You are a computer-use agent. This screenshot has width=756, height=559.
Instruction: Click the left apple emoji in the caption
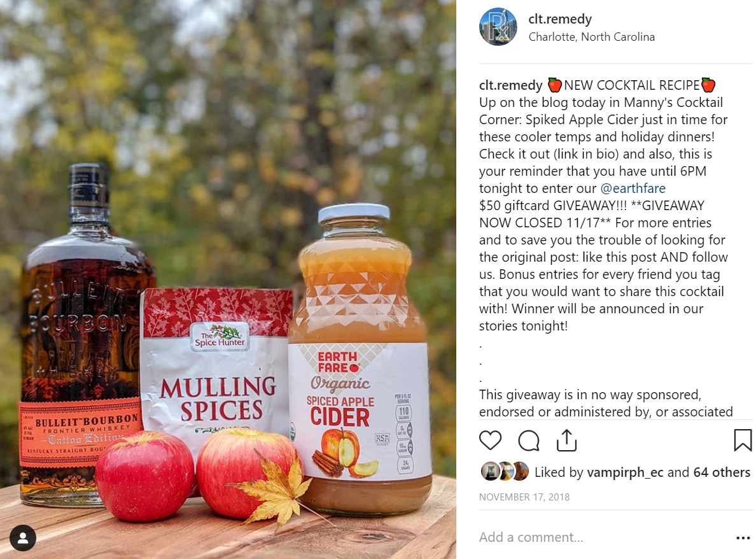click(554, 85)
